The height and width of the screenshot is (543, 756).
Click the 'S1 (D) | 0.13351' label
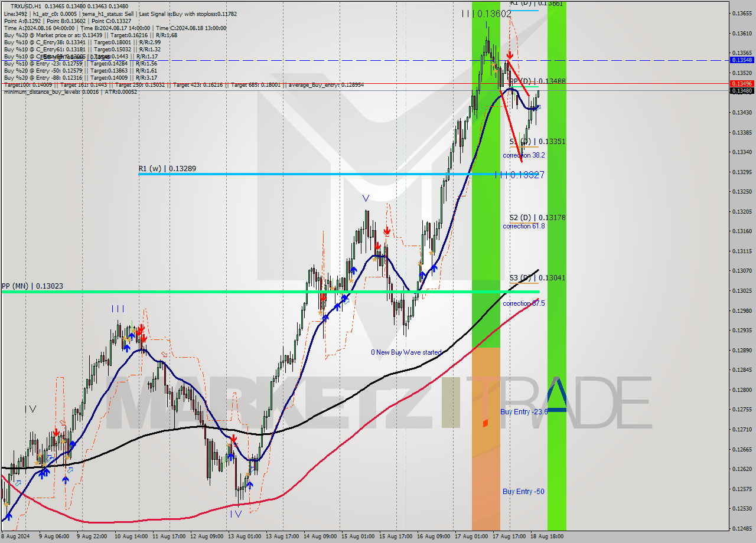(537, 142)
